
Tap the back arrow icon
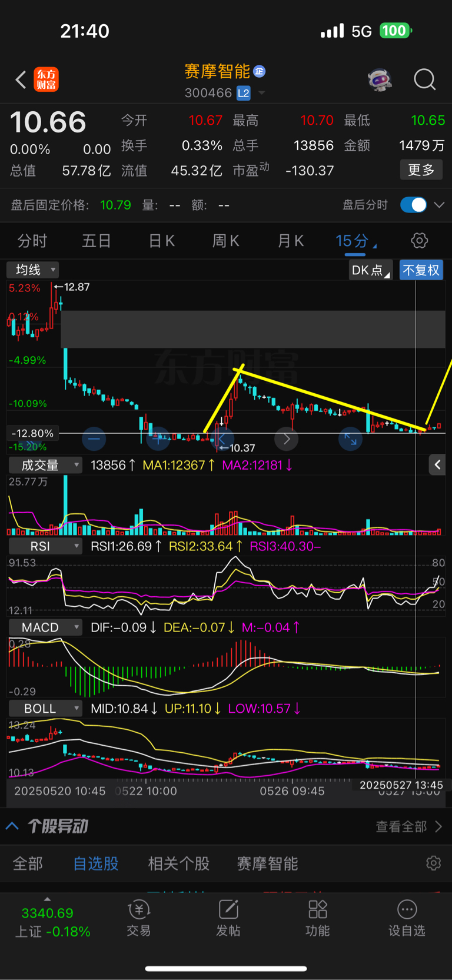pyautogui.click(x=21, y=79)
